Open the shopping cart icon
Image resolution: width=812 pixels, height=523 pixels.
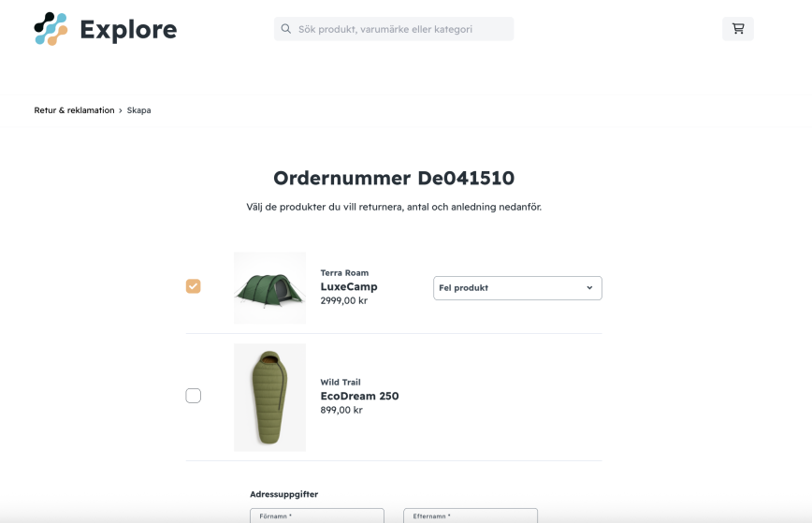(738, 28)
